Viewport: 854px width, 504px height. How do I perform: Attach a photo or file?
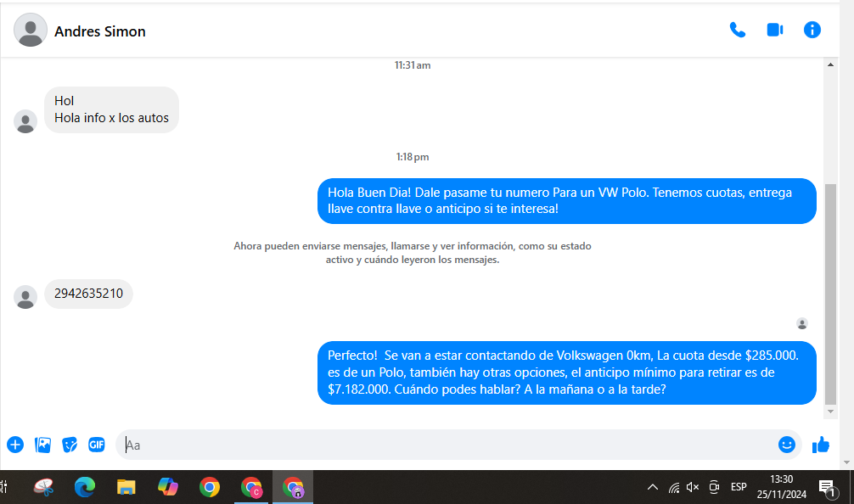click(x=42, y=445)
